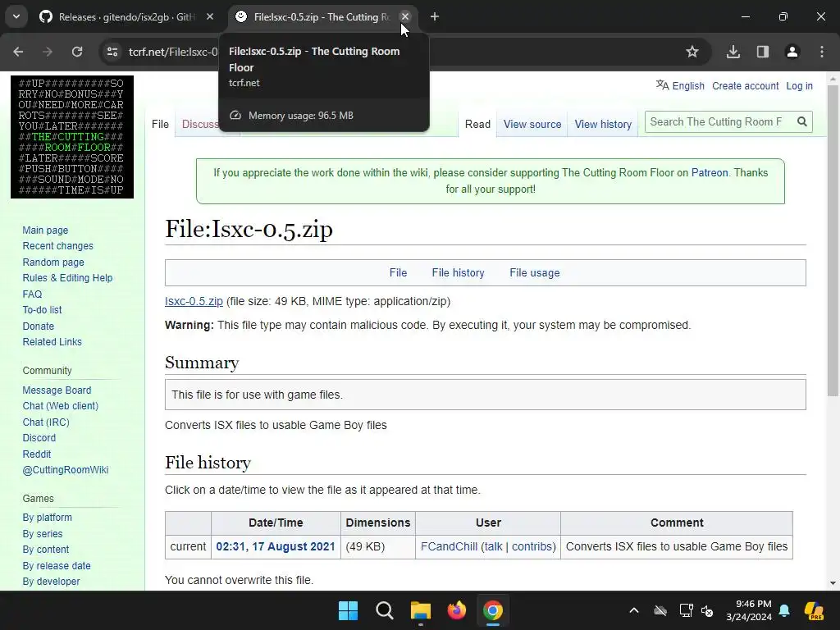Jump to File section link
Image resolution: width=840 pixels, height=630 pixels.
(x=398, y=272)
